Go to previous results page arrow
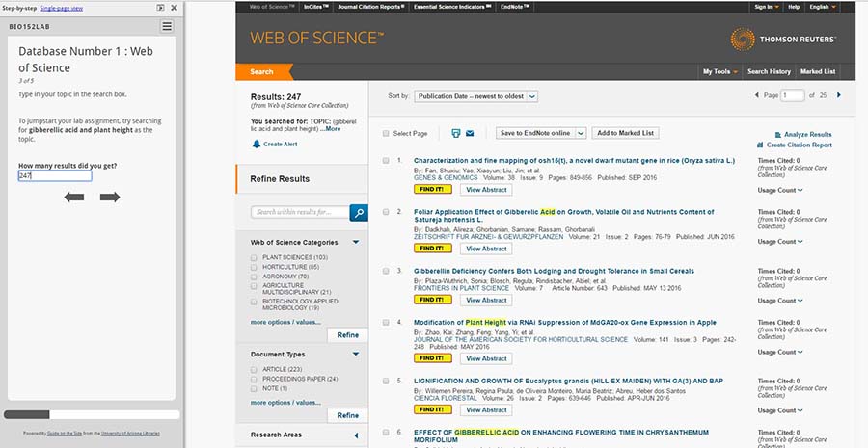Screen dimensions: 868x448 click(x=757, y=95)
